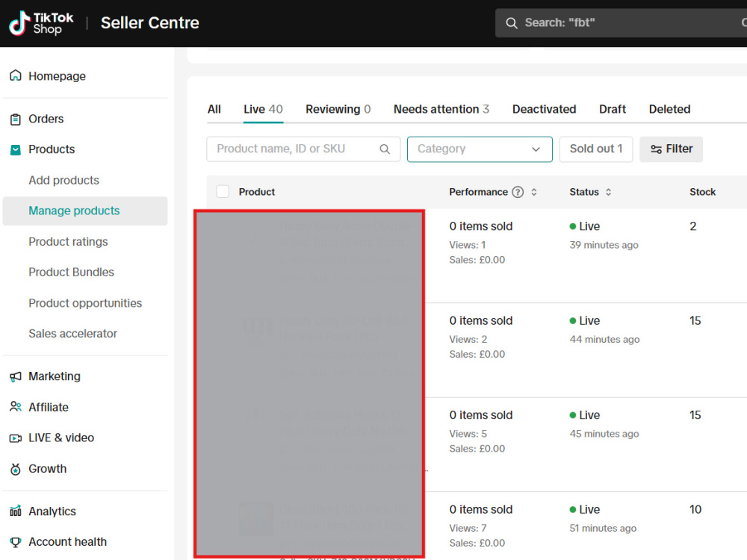Click the Products bag icon
The height and width of the screenshot is (560, 747).
[16, 149]
